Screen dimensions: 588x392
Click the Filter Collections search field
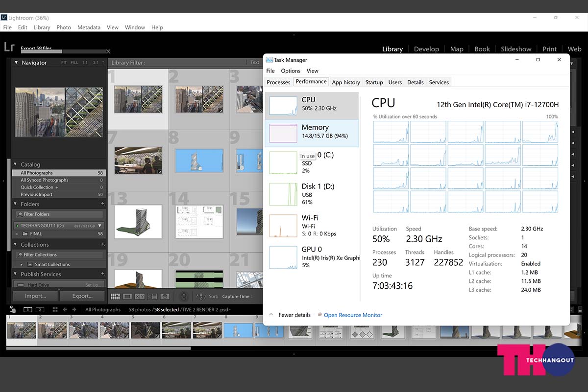59,255
